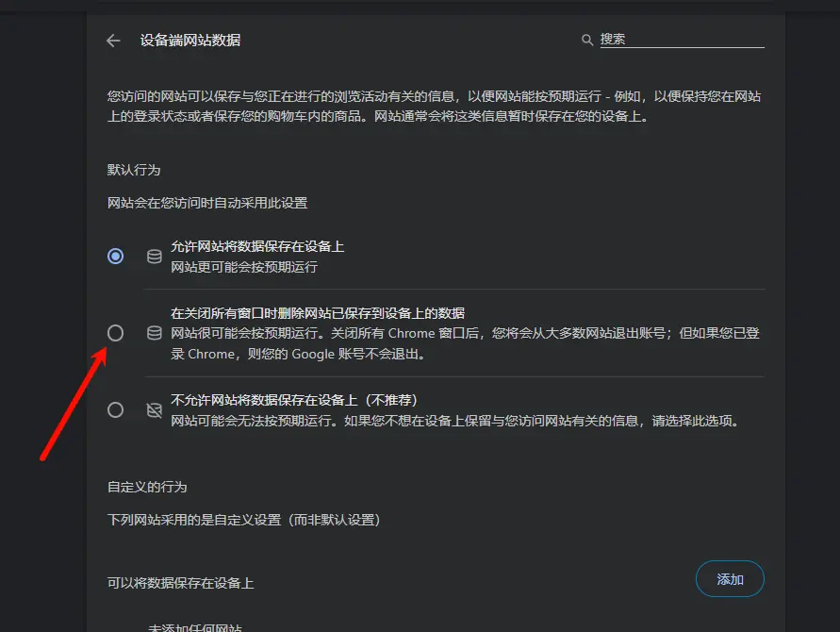Go back using the left arrow icon

[113, 41]
